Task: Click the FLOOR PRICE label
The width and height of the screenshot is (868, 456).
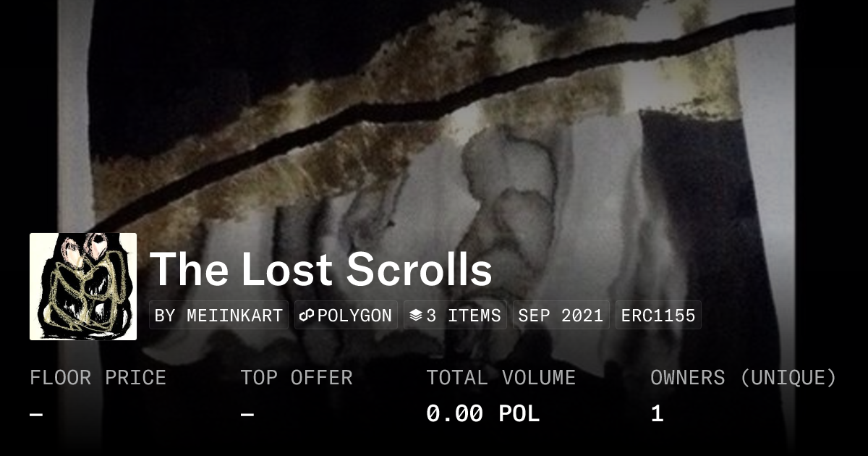Action: pos(98,378)
